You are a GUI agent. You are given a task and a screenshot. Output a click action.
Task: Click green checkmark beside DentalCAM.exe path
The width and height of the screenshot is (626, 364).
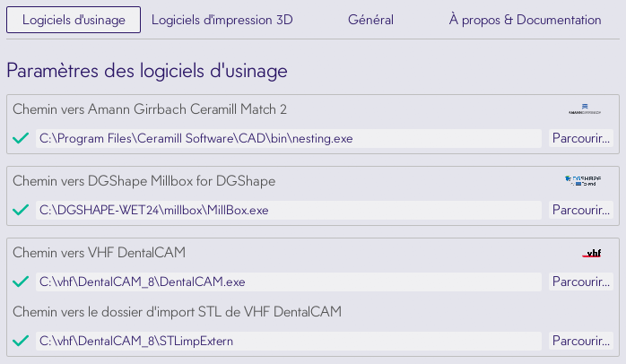click(x=22, y=282)
